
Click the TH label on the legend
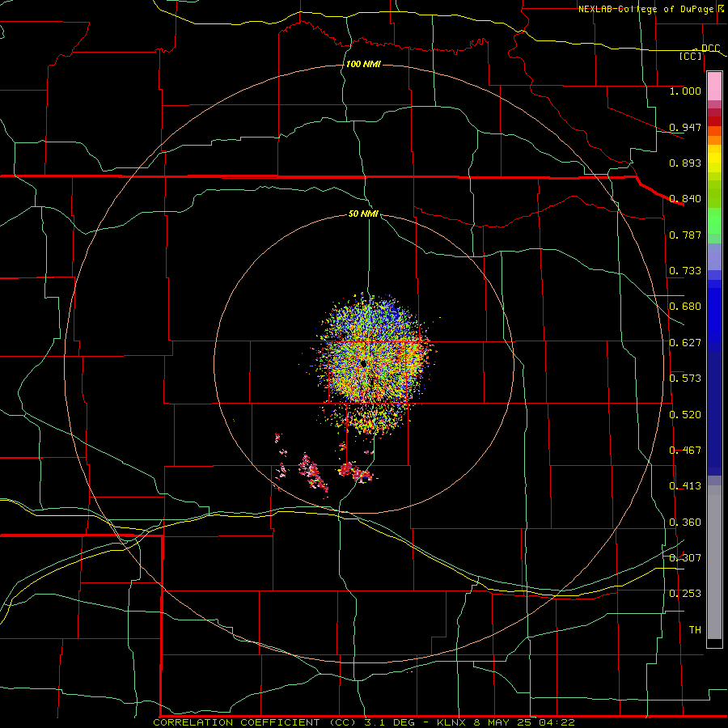[x=695, y=630]
